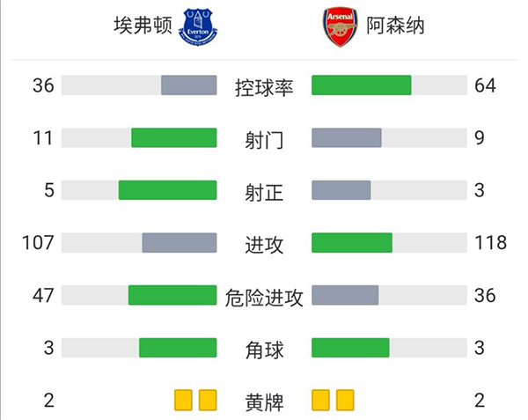Click Arsenal's green possession bar
This screenshot has height=420, width=528.
(x=362, y=85)
